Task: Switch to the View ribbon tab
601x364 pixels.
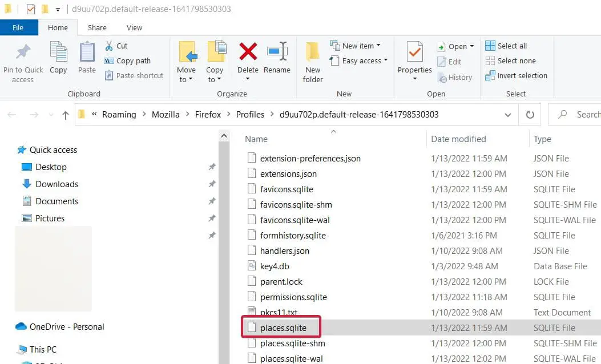Action: [134, 27]
